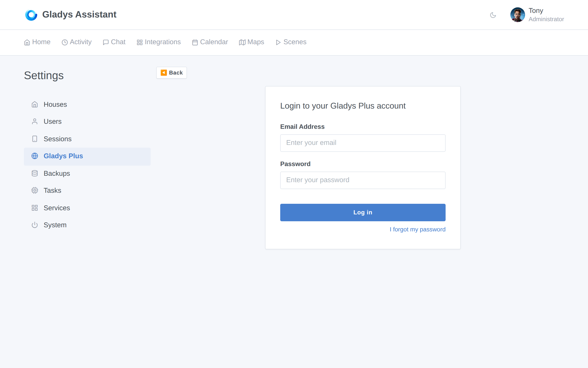
Task: Click the Gladys Plus globe icon
Action: [x=35, y=156]
